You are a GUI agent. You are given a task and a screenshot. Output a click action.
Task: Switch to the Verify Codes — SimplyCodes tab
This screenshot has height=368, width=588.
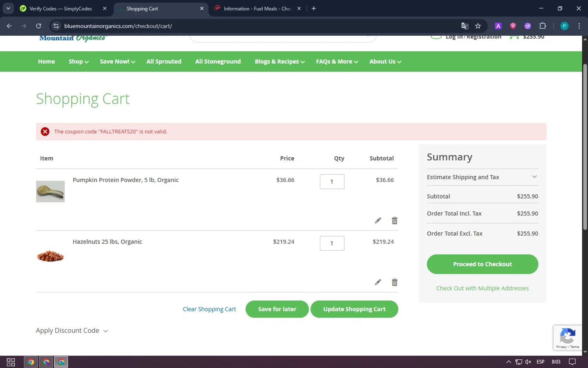tap(61, 9)
